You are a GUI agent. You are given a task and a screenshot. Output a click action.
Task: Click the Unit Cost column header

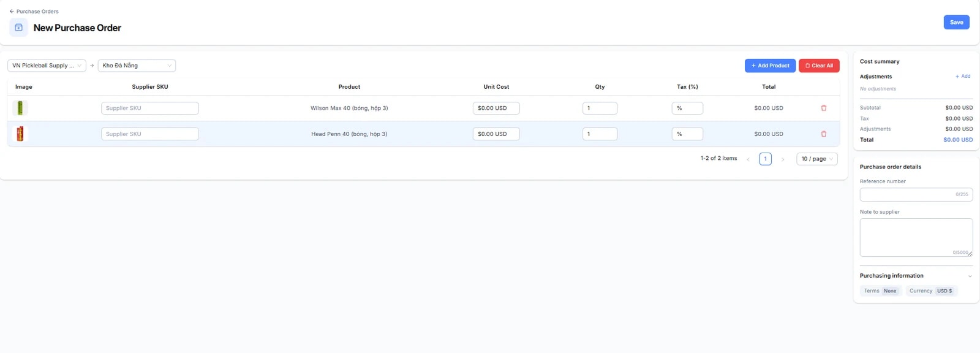tap(496, 87)
